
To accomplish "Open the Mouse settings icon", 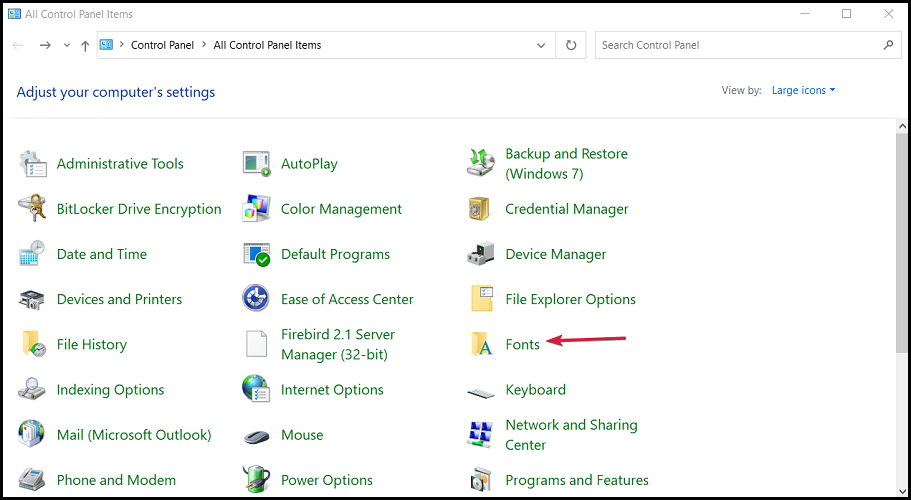I will (x=257, y=435).
